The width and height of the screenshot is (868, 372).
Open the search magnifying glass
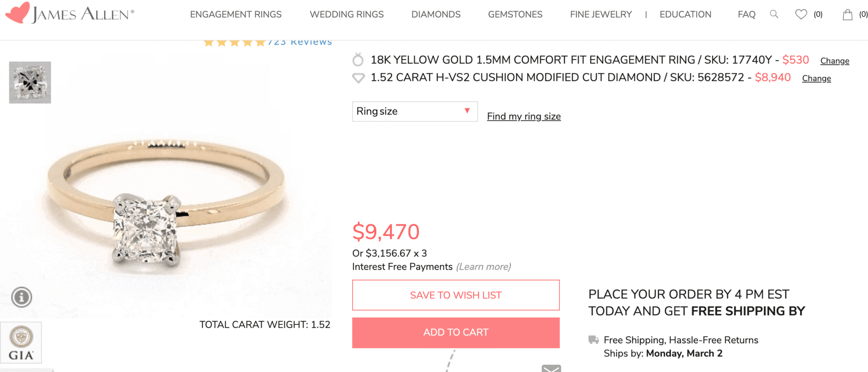774,14
